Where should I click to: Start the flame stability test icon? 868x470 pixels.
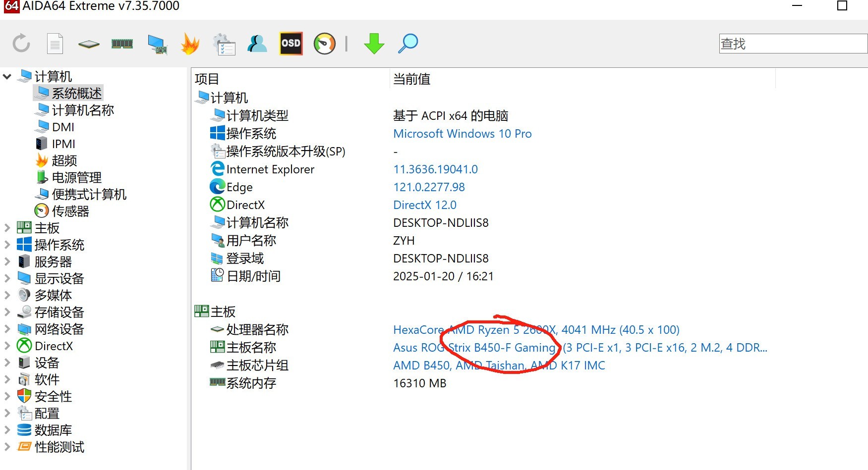click(190, 44)
